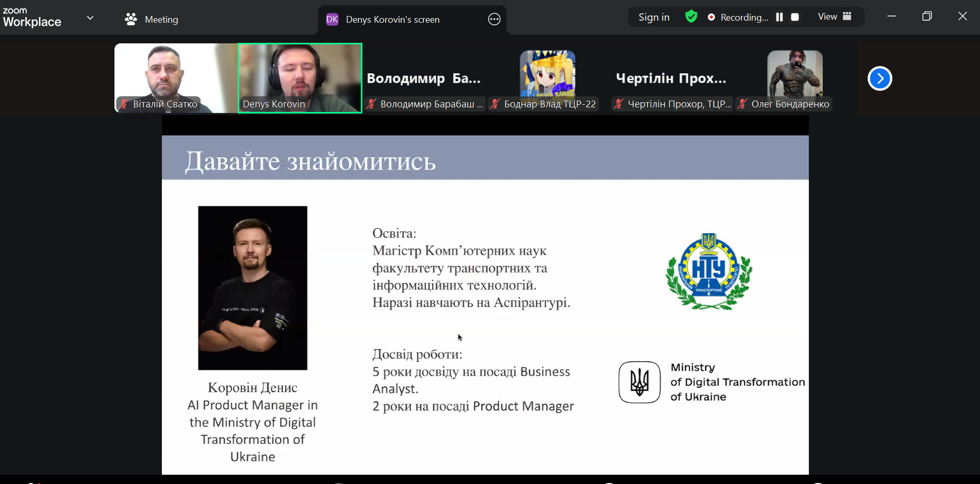
Task: Stop the meeting recording
Action: click(795, 17)
